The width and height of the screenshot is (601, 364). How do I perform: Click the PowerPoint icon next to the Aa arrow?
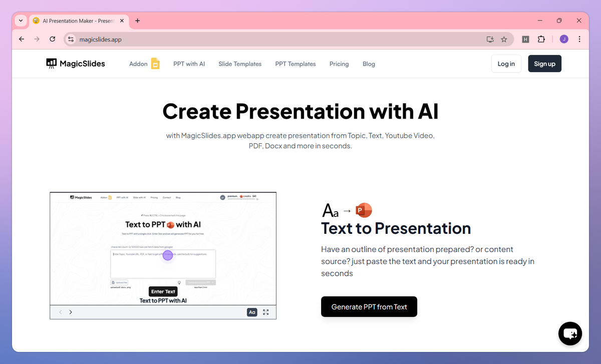[364, 210]
